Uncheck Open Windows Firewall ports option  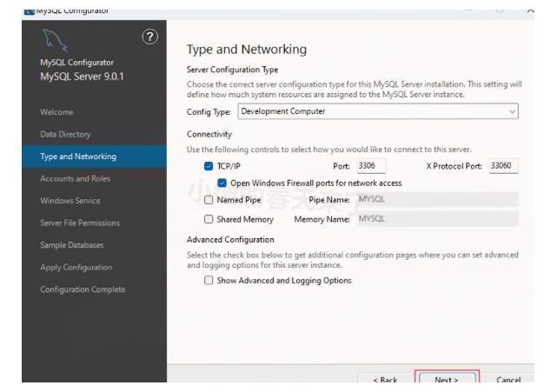click(x=223, y=183)
